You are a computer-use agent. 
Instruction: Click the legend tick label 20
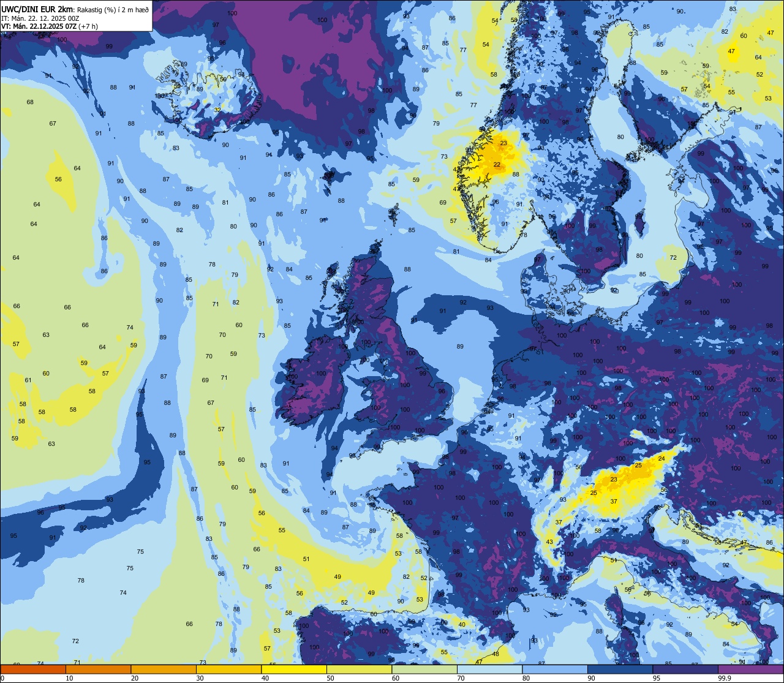point(135,678)
